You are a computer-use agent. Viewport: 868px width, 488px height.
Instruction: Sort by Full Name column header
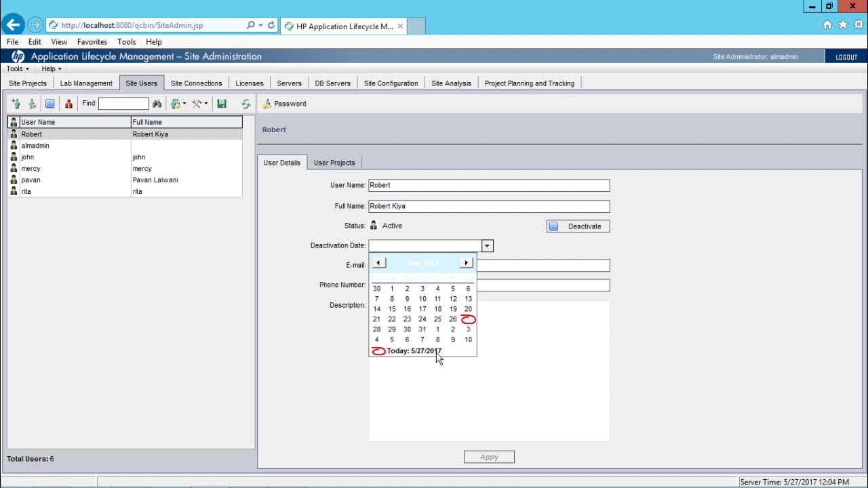click(186, 122)
